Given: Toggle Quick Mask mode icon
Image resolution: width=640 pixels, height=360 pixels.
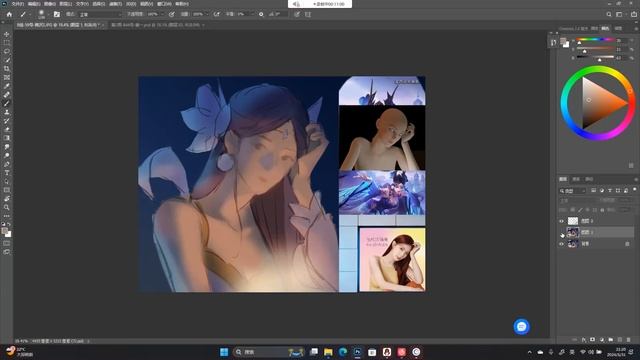Looking at the screenshot, I should [x=7, y=243].
